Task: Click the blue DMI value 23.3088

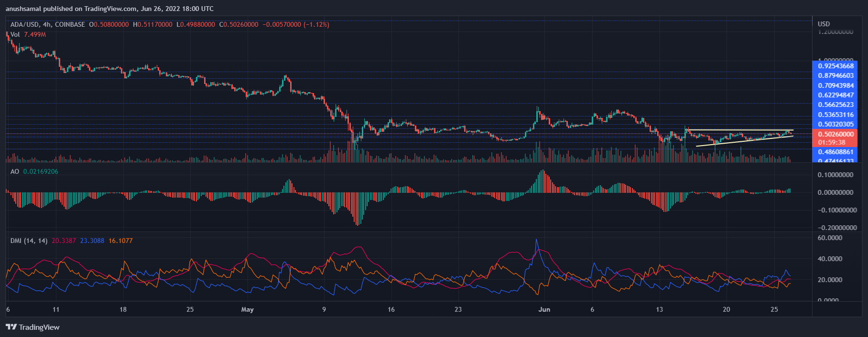Action: pos(92,241)
